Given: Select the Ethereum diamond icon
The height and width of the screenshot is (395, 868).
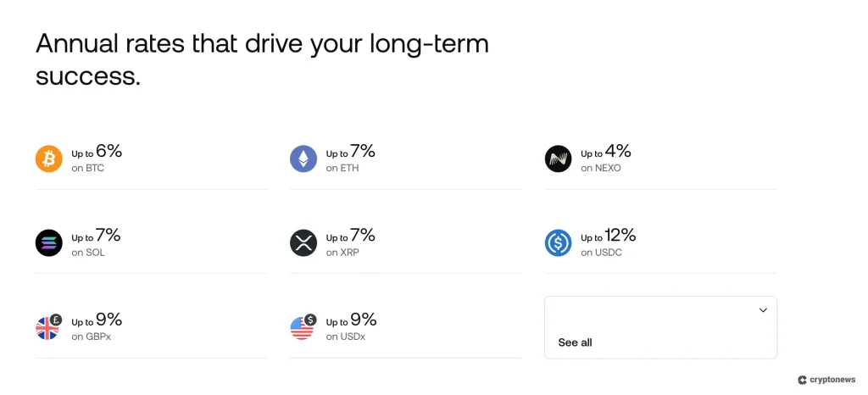Looking at the screenshot, I should 303,159.
